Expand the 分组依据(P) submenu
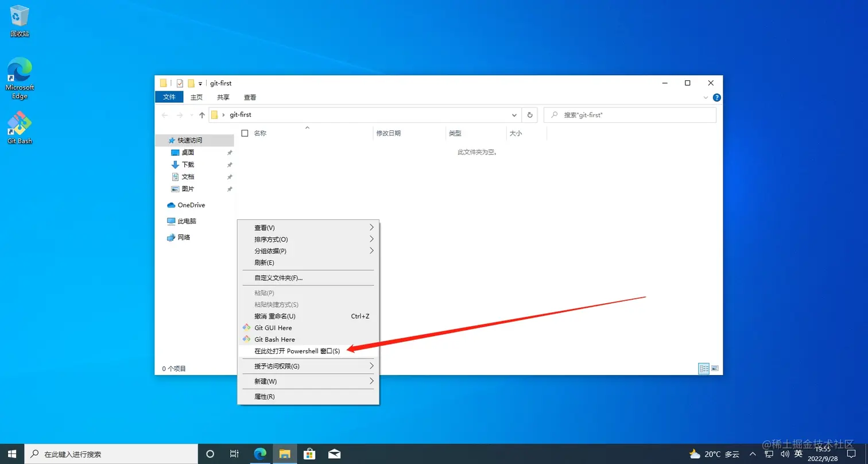This screenshot has width=868, height=464. [x=308, y=251]
